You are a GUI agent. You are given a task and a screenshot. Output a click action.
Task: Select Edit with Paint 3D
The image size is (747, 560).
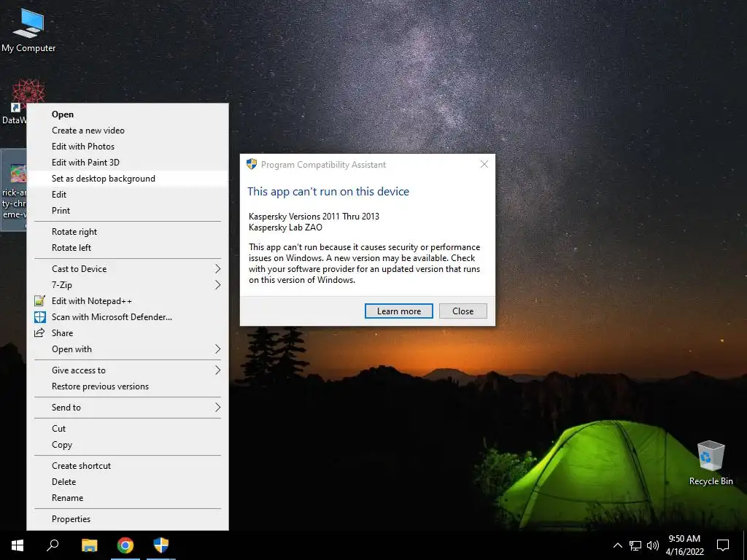128,163
